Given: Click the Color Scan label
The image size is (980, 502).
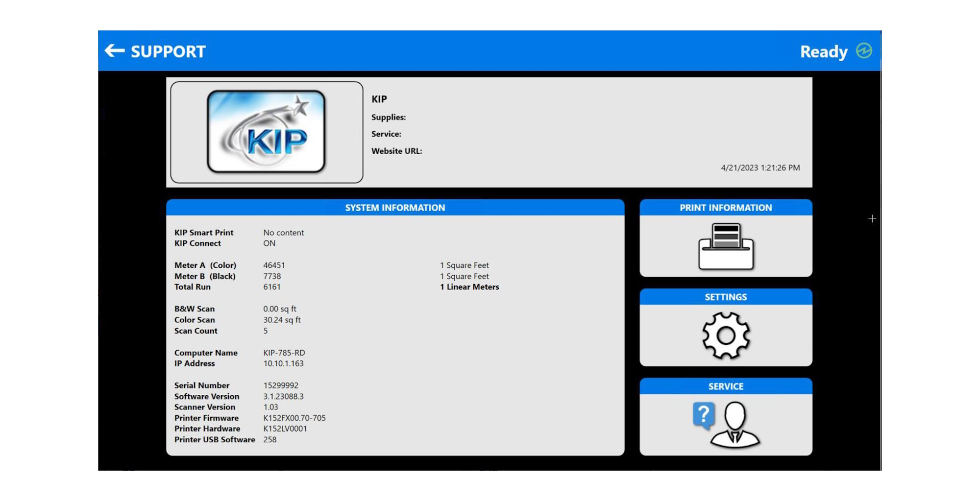Looking at the screenshot, I should point(195,320).
